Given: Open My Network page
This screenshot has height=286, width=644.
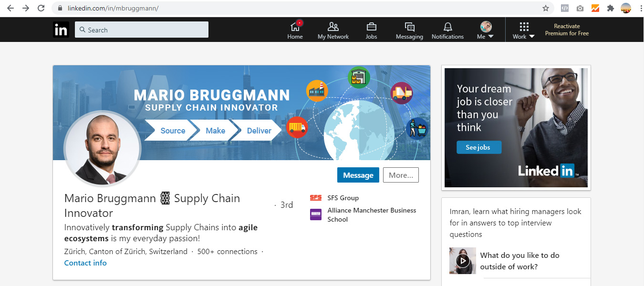Looking at the screenshot, I should coord(333,30).
